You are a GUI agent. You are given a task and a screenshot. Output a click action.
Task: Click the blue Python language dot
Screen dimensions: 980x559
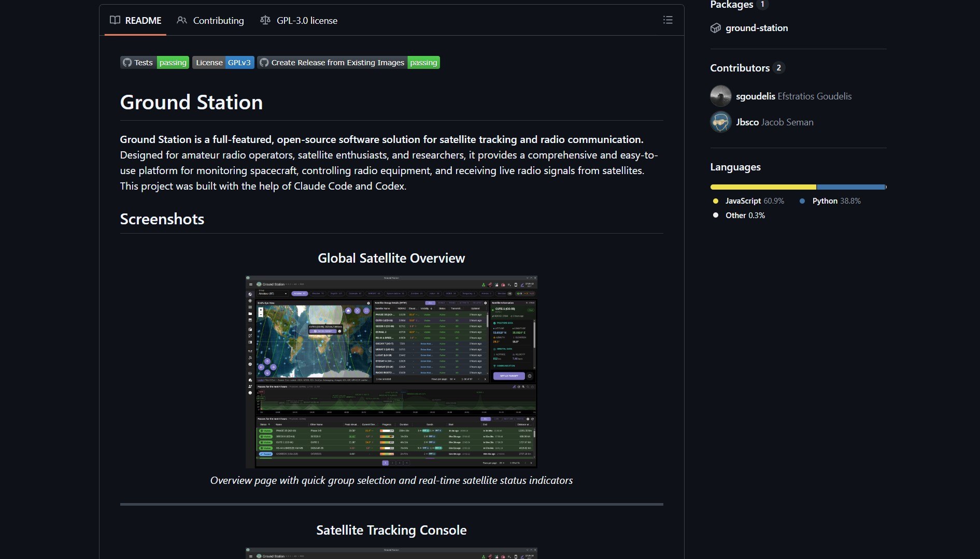tap(802, 201)
